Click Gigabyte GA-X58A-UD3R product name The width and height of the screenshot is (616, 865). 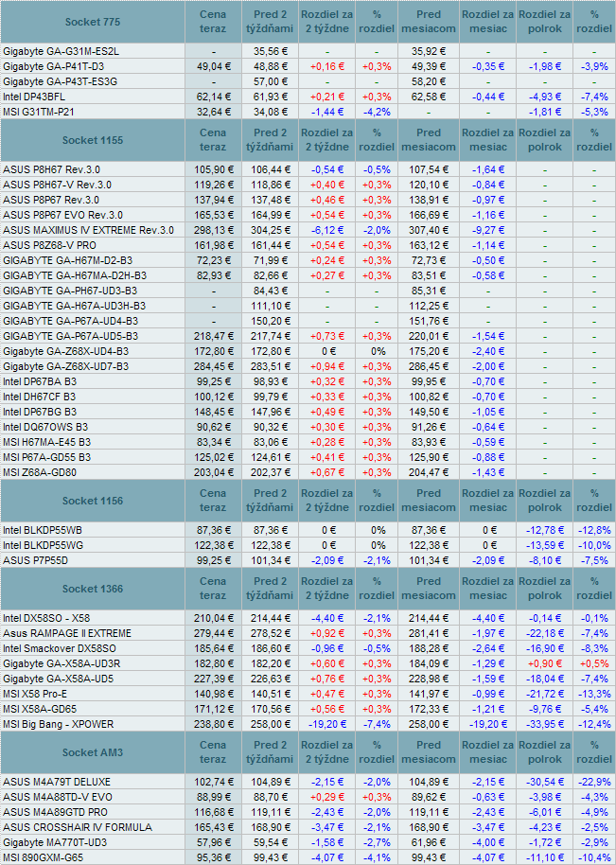(x=62, y=663)
